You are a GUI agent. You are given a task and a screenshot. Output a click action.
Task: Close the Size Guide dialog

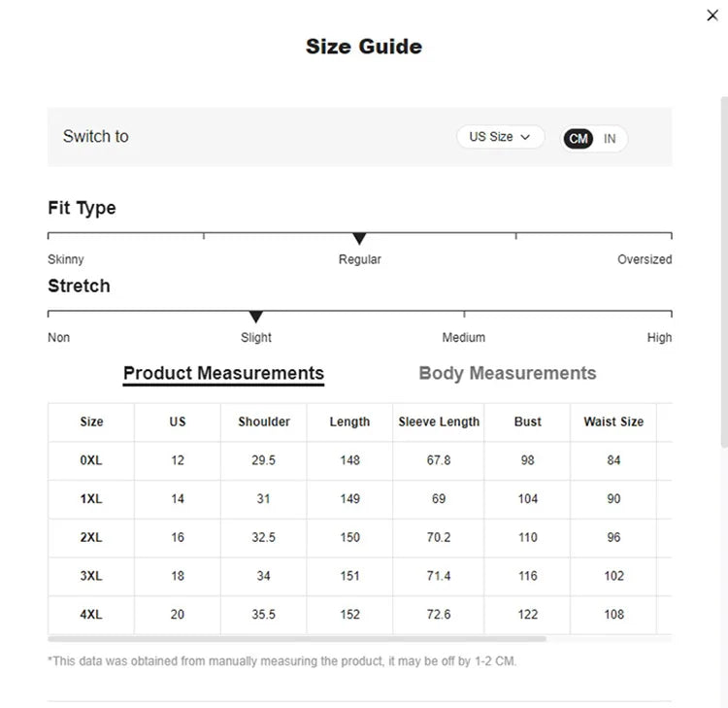click(x=712, y=16)
